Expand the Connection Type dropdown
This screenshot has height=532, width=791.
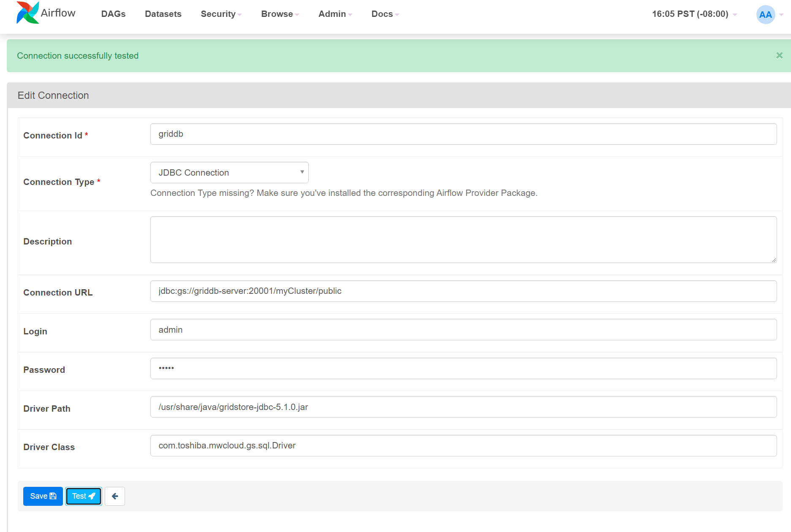[229, 173]
